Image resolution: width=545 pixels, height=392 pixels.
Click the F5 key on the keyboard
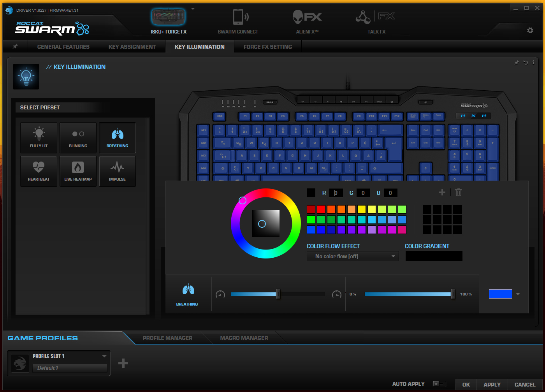(302, 116)
